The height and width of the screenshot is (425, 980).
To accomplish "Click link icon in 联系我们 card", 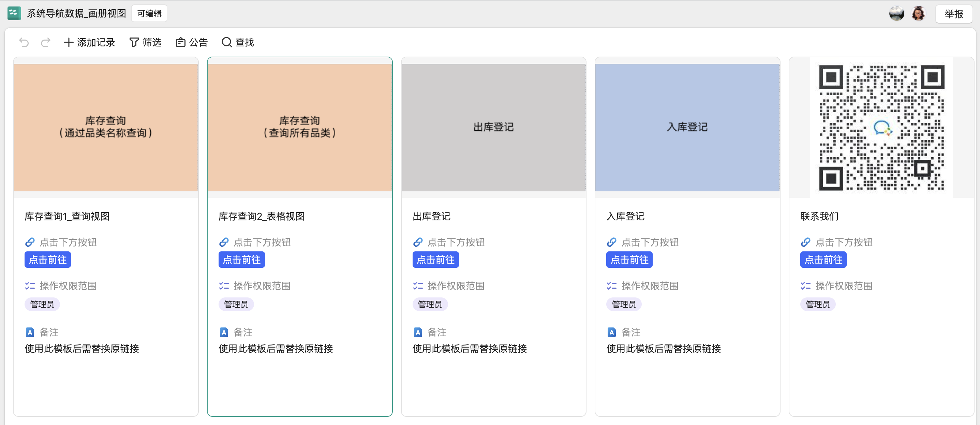I will 806,243.
